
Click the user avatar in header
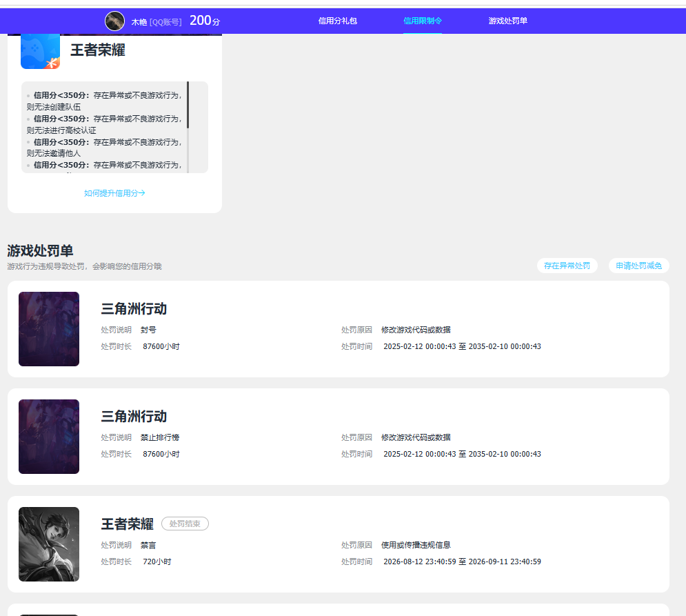tap(114, 21)
